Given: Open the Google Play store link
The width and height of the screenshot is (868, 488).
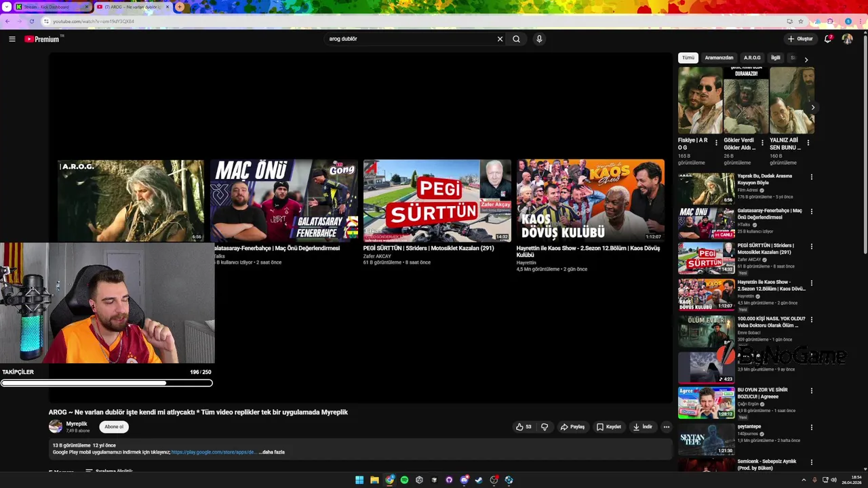Looking at the screenshot, I should [x=214, y=452].
